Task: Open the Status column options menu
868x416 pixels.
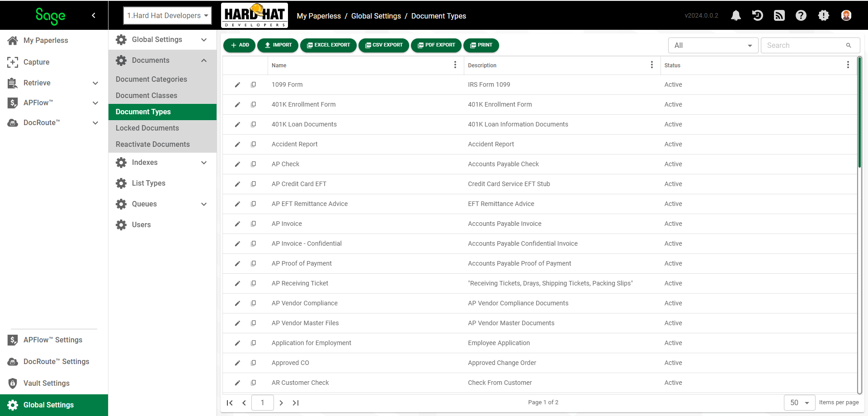Action: click(x=848, y=65)
